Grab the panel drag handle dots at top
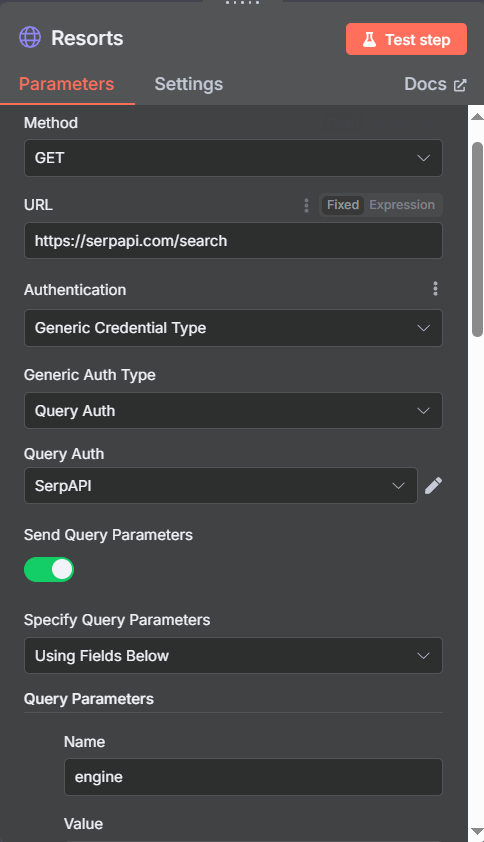 tap(243, 3)
